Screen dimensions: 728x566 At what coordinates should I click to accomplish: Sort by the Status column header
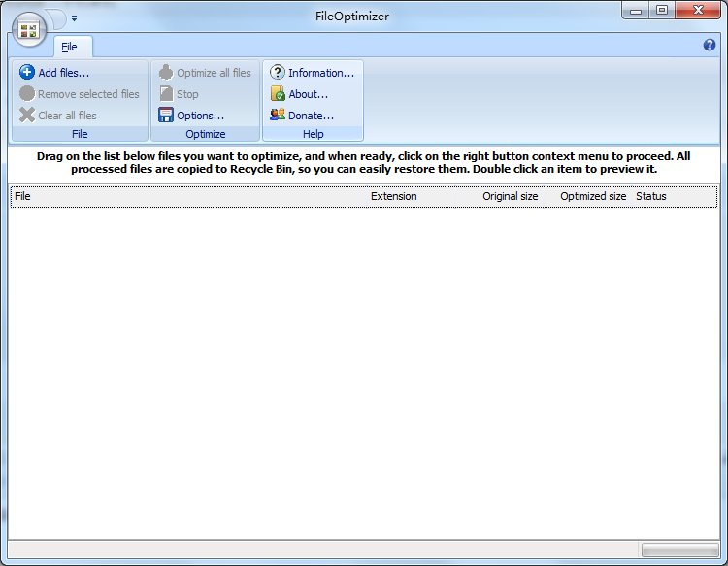675,196
